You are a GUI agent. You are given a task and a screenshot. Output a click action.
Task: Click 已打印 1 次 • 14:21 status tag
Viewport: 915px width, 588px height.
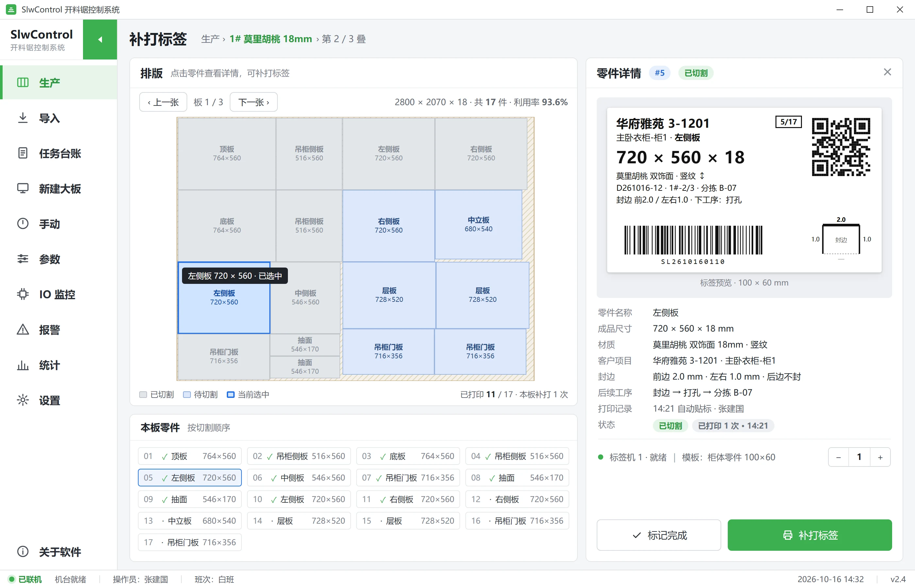pyautogui.click(x=733, y=425)
